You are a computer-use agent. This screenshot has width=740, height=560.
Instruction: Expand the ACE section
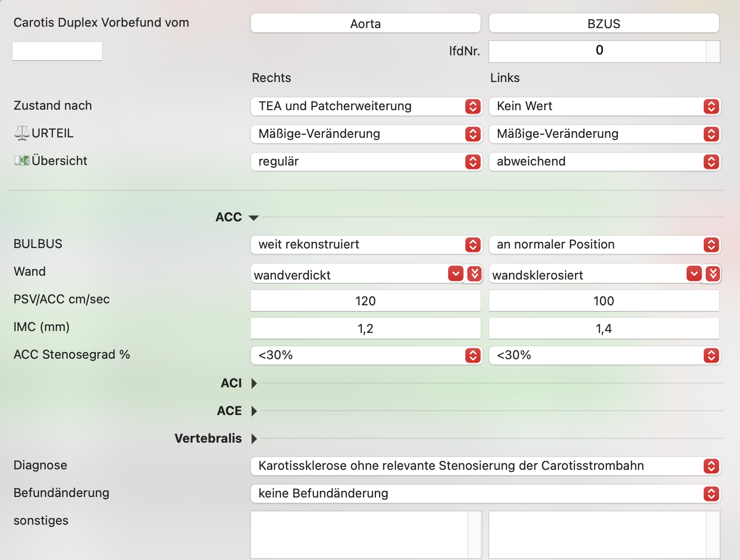click(254, 411)
